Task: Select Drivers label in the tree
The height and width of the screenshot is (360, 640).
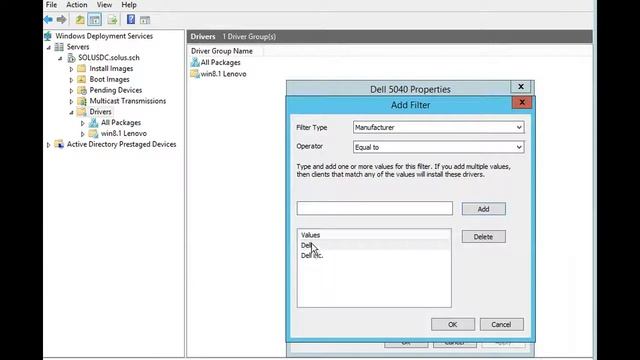Action: click(100, 112)
